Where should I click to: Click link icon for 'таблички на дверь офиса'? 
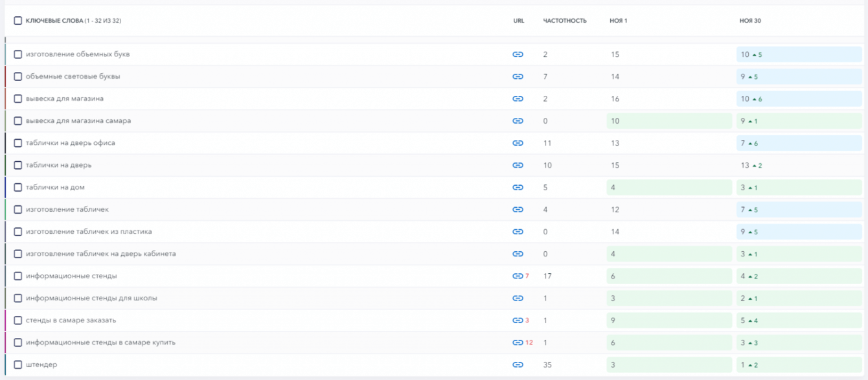tap(518, 143)
